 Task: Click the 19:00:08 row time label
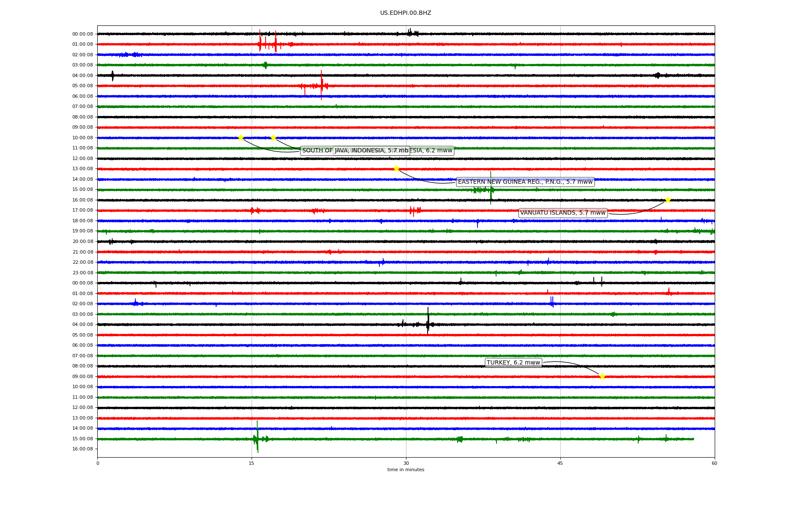[82, 231]
